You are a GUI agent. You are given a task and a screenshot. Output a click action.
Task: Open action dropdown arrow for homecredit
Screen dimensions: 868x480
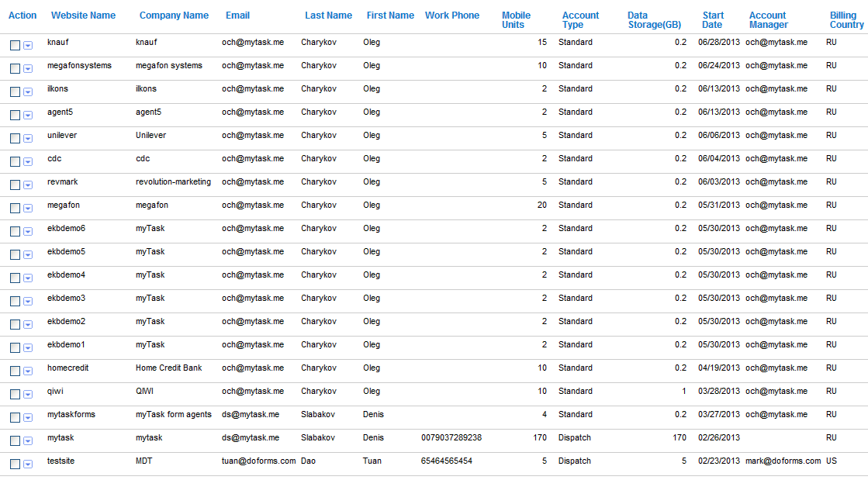click(28, 371)
